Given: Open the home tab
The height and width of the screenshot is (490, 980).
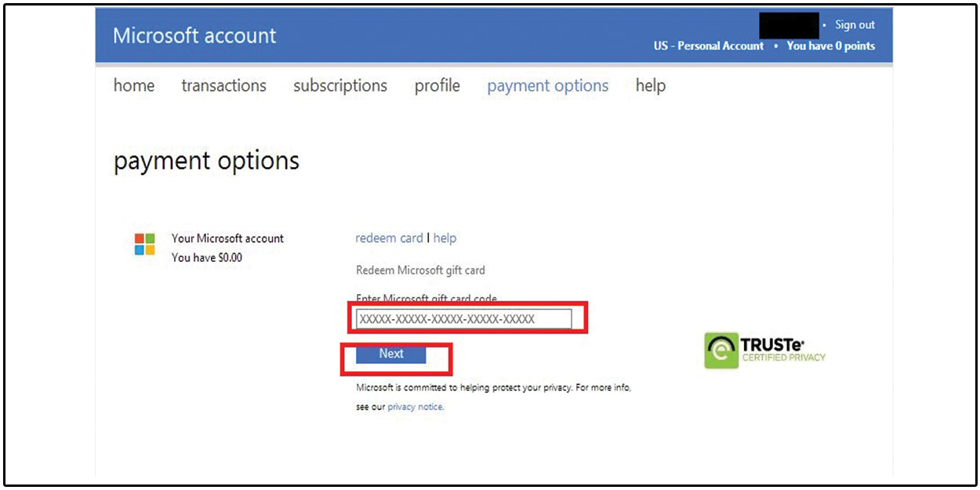Looking at the screenshot, I should [x=134, y=85].
